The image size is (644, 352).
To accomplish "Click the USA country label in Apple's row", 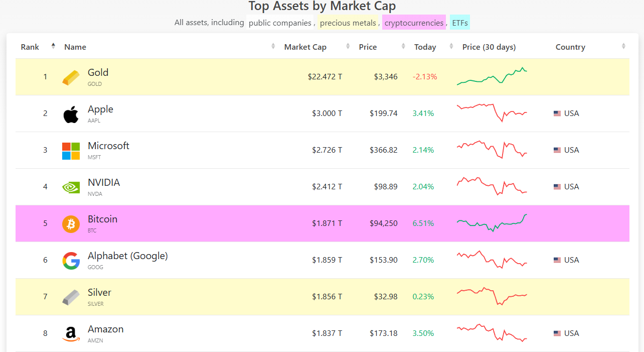I will click(x=571, y=113).
